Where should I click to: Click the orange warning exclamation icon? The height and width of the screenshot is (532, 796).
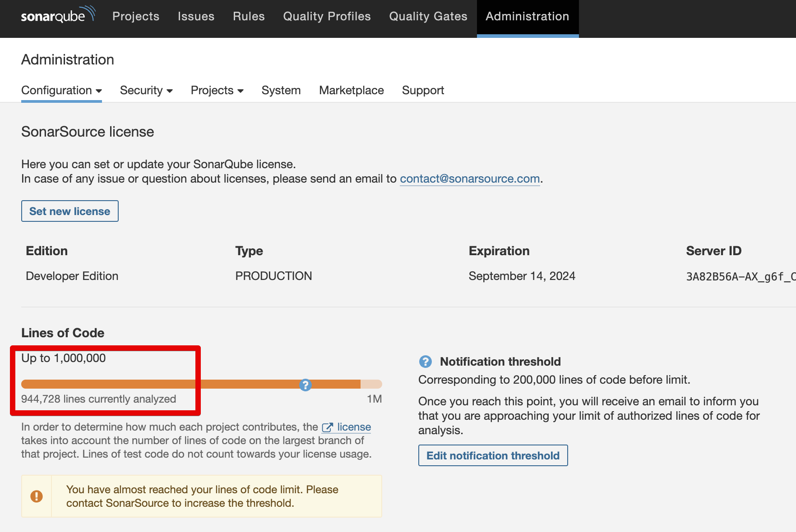[37, 496]
